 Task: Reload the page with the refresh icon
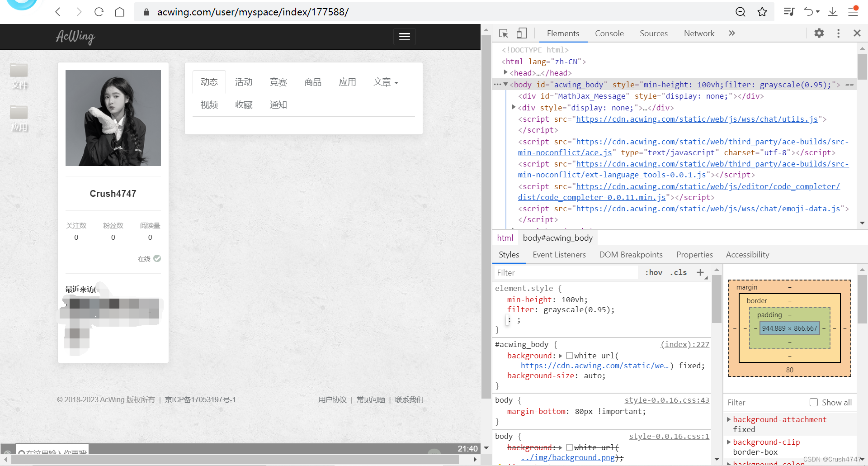pos(99,12)
